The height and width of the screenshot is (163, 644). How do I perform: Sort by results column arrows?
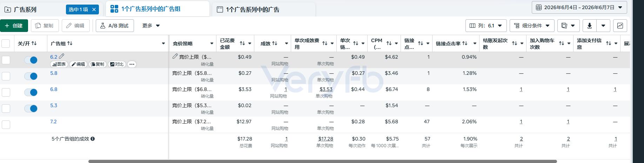(x=275, y=43)
